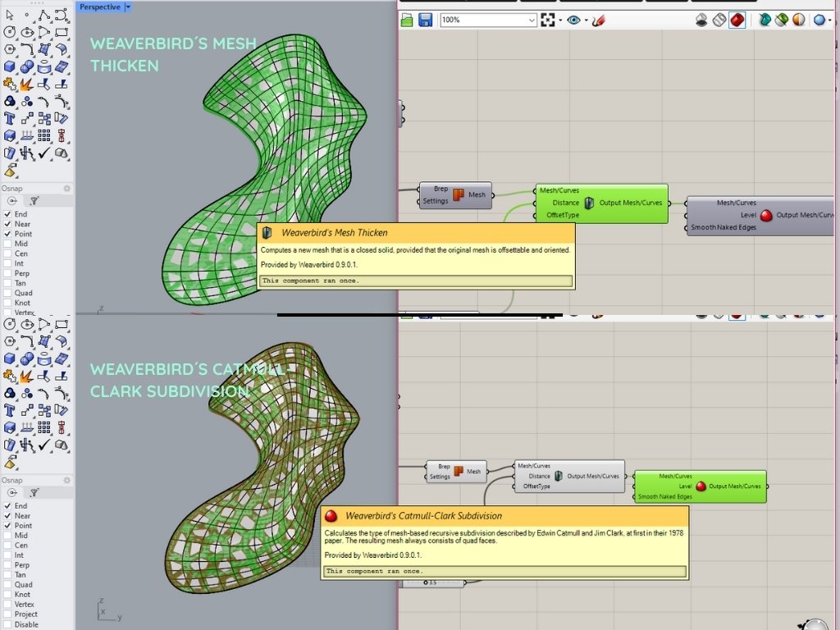
Task: Open the upper Osnap panel gear settings
Action: tap(67, 188)
